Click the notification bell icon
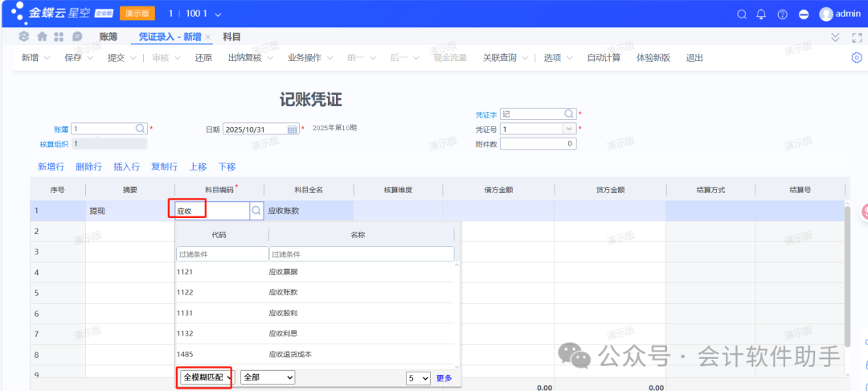The height and width of the screenshot is (391, 868). tap(761, 14)
